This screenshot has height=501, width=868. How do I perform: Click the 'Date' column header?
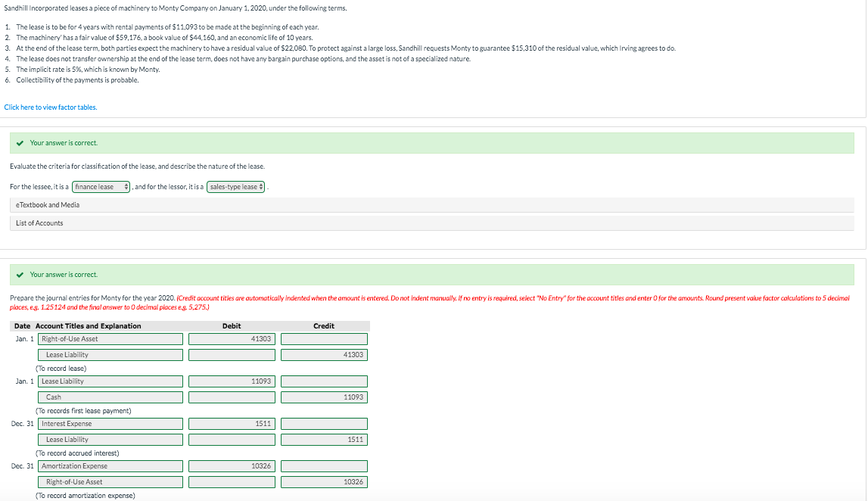click(22, 326)
